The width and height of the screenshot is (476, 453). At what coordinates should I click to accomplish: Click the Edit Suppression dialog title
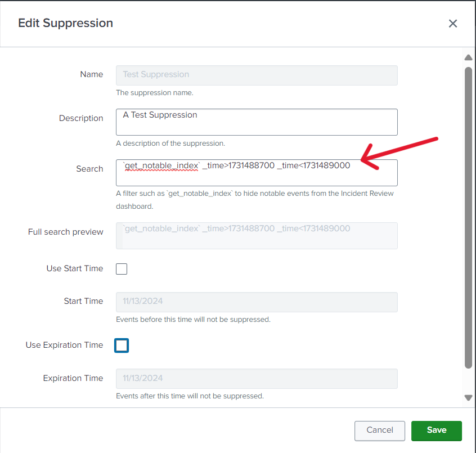pyautogui.click(x=65, y=24)
